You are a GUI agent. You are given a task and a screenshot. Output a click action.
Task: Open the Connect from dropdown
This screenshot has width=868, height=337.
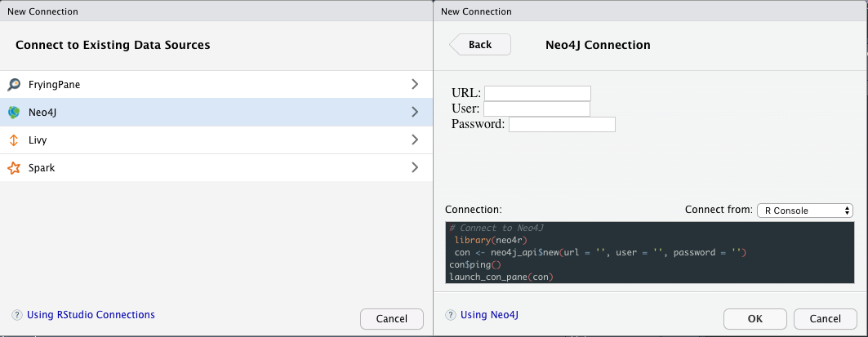804,211
